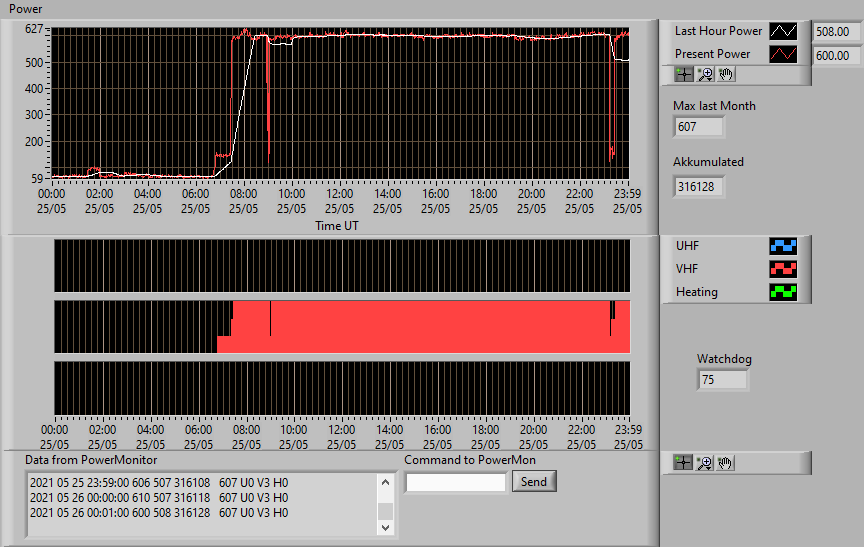864x547 pixels.
Task: Click the data log scroll down arrow
Action: pyautogui.click(x=385, y=527)
